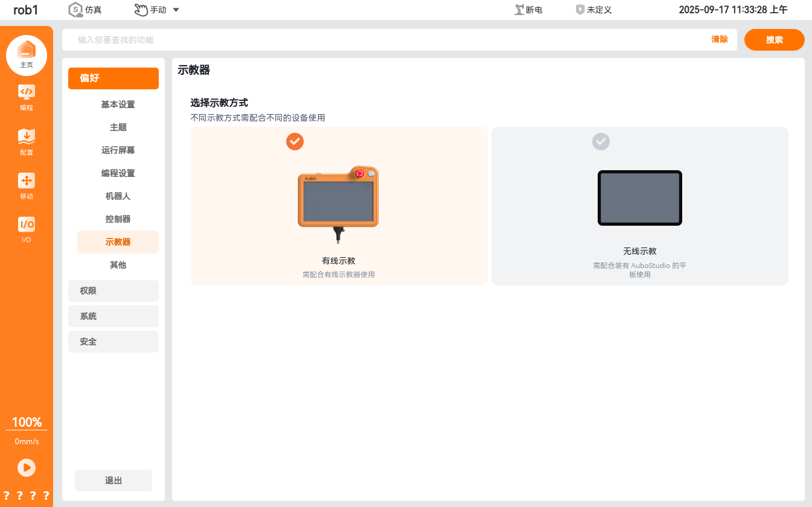Image resolution: width=812 pixels, height=507 pixels.
Task: Open the Theme (主题) menu item
Action: pos(118,127)
